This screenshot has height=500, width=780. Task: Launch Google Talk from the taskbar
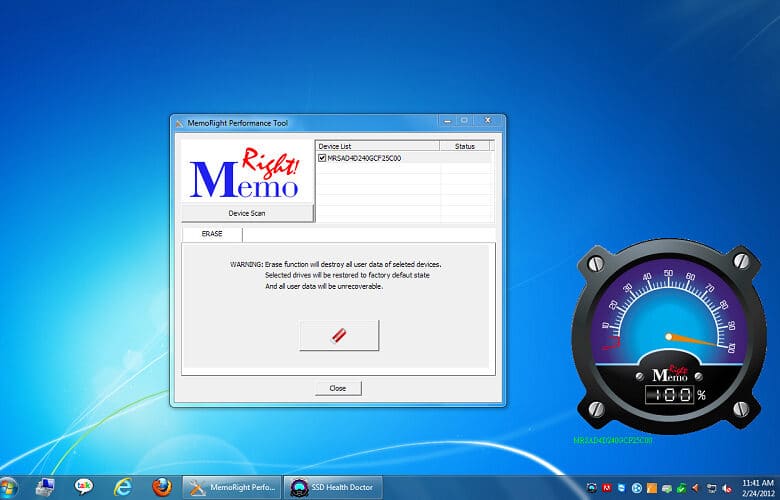tap(84, 487)
